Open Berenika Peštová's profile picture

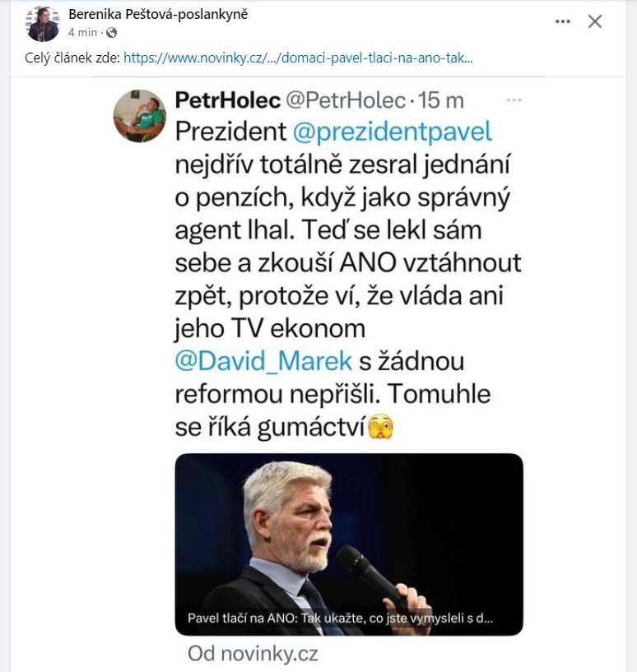pyautogui.click(x=43, y=24)
